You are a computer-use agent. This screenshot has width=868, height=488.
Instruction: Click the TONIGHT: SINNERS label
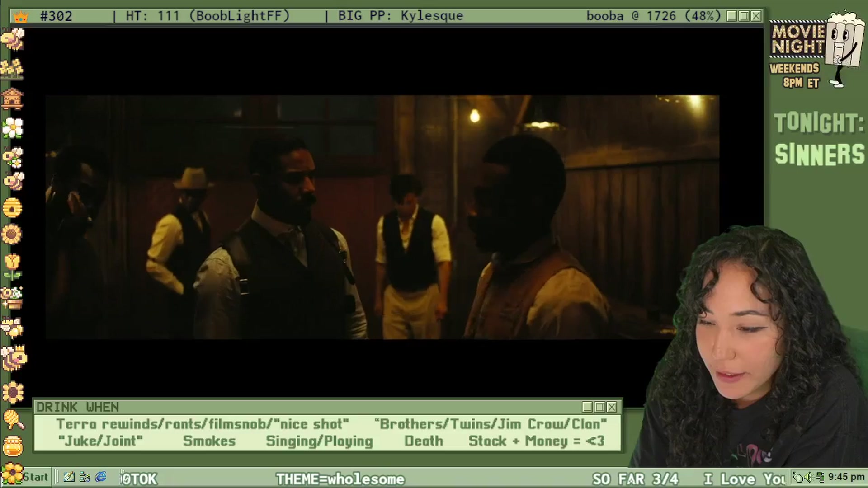[819, 139]
